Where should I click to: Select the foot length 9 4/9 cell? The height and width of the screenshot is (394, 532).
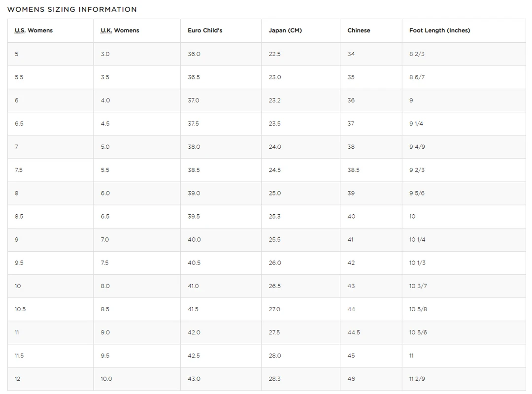tap(417, 147)
